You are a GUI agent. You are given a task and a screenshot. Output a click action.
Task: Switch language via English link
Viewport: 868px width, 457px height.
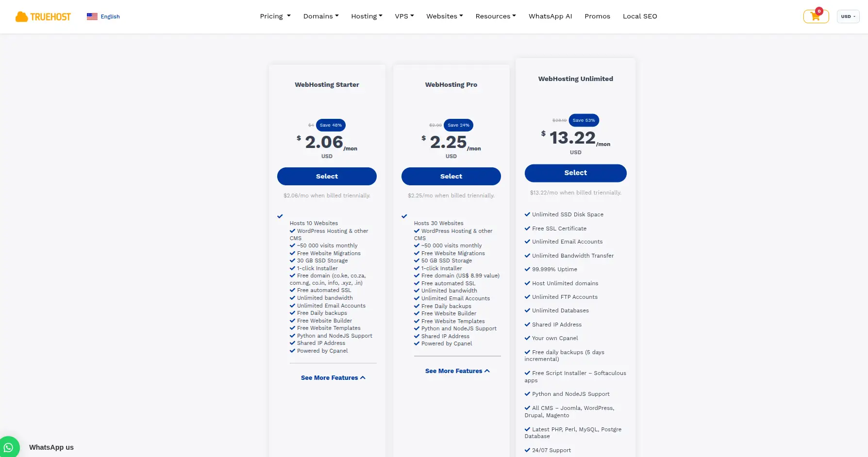tap(110, 16)
